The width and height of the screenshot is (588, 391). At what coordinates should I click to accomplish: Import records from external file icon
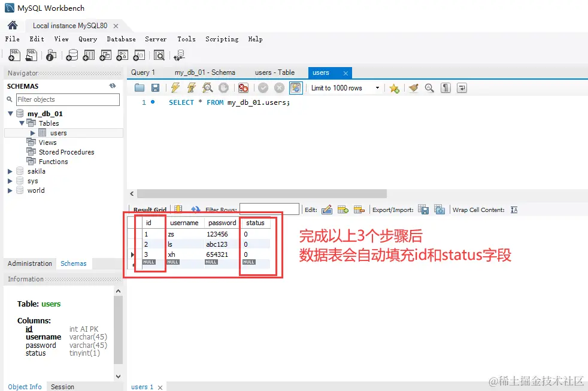440,210
